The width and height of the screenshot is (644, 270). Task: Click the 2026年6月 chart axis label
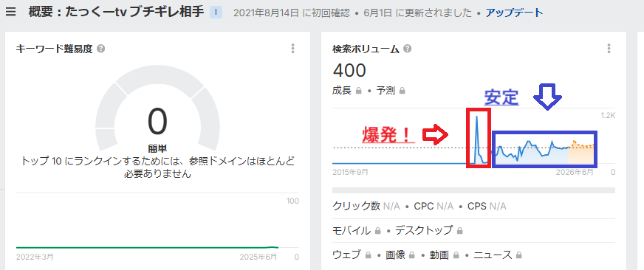point(575,172)
